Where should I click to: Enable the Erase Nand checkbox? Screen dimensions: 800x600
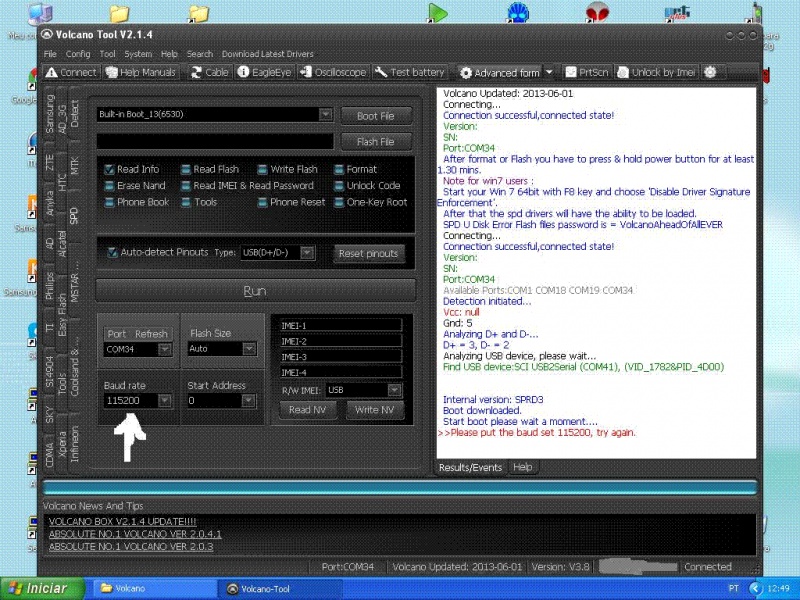click(x=109, y=186)
